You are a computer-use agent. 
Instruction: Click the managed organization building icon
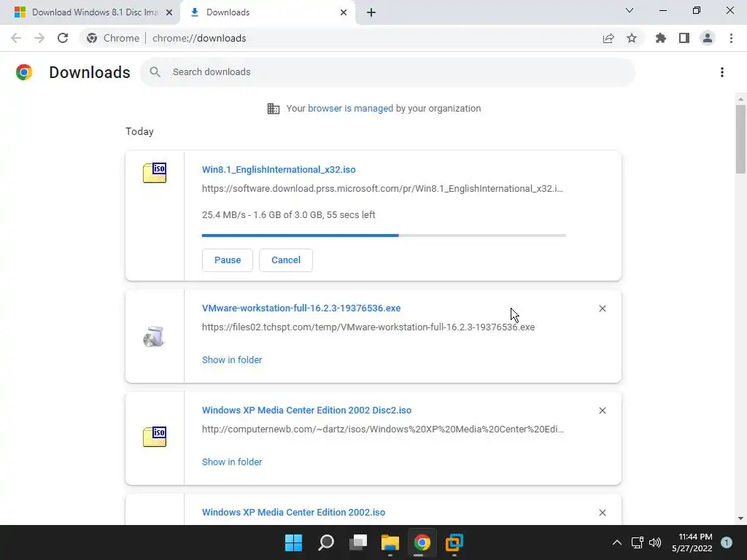(274, 109)
